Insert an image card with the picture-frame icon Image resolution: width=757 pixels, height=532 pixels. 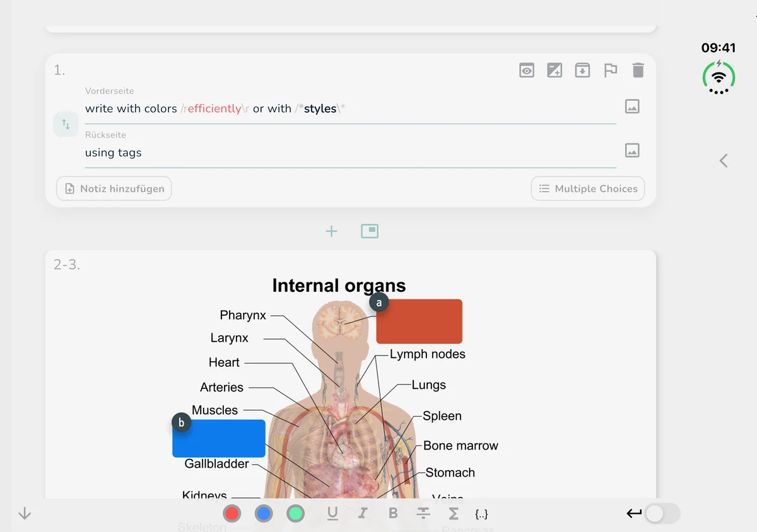click(x=369, y=231)
